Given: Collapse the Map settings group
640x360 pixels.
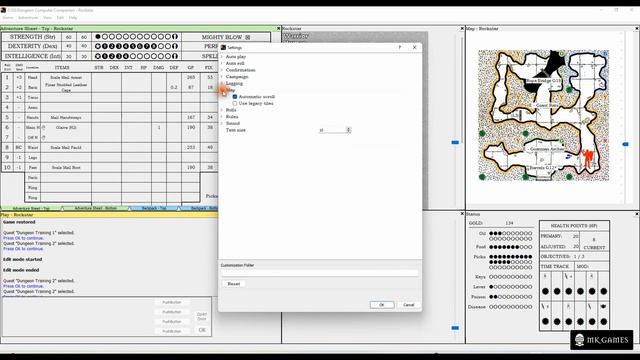Looking at the screenshot, I should click(222, 90).
